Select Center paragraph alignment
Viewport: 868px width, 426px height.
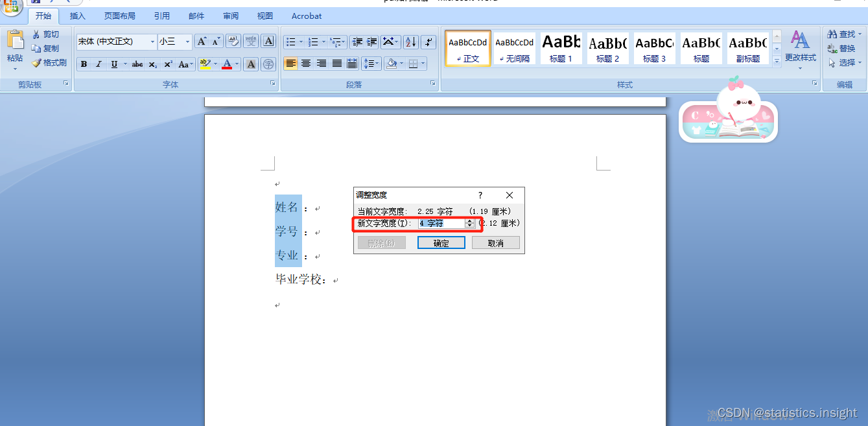[x=306, y=64]
